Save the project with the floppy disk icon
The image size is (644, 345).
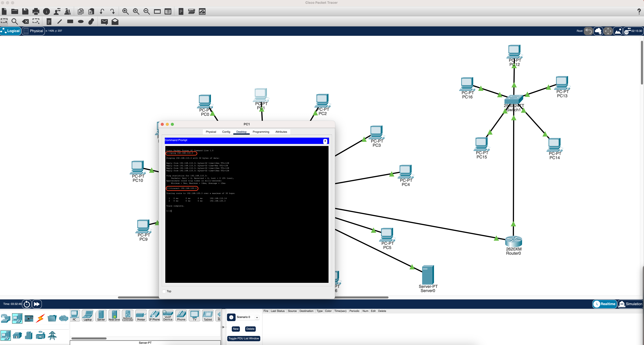pos(25,11)
